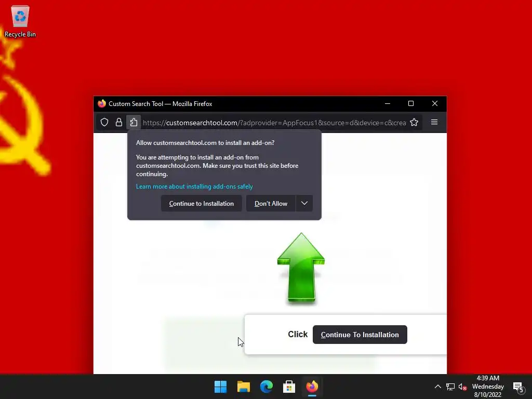The image size is (532, 399).
Task: Bookmark this page with the star icon
Action: (414, 122)
